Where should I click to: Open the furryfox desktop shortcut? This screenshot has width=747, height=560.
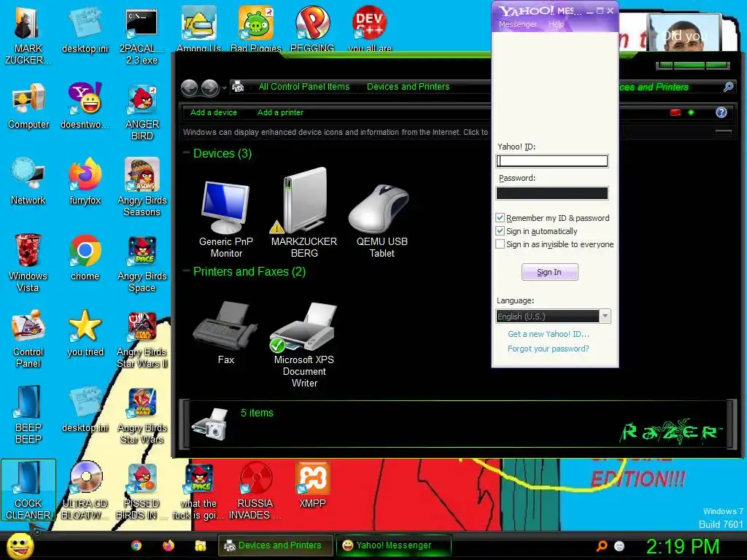pos(85,182)
